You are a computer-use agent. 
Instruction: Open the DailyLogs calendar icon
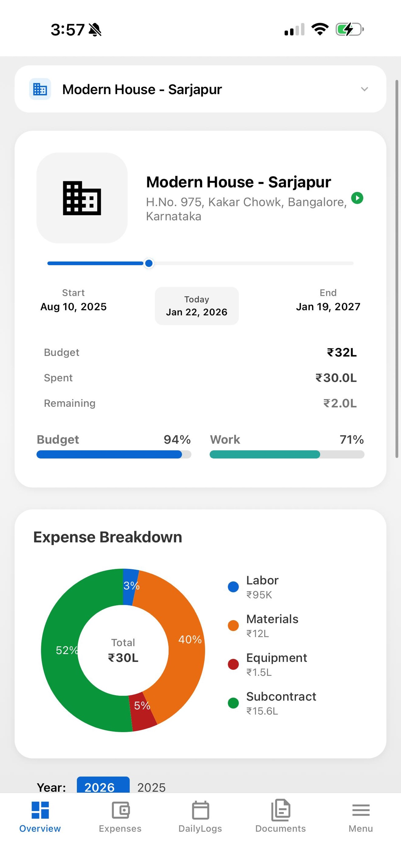[200, 810]
